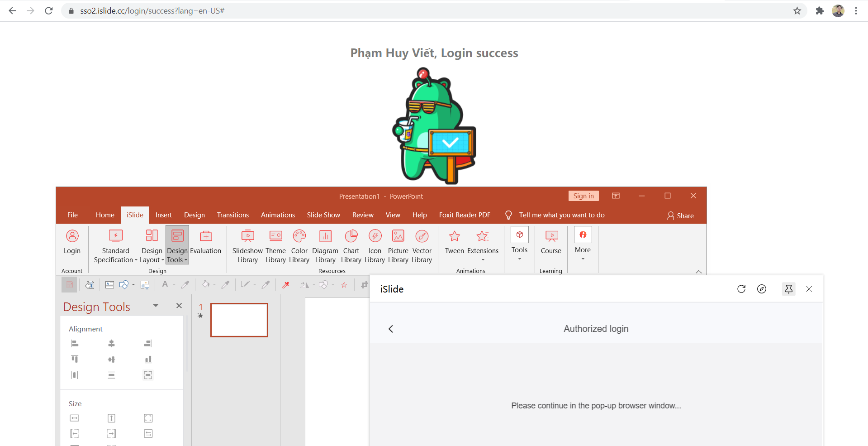Click Align Center horizontally icon

tap(111, 344)
